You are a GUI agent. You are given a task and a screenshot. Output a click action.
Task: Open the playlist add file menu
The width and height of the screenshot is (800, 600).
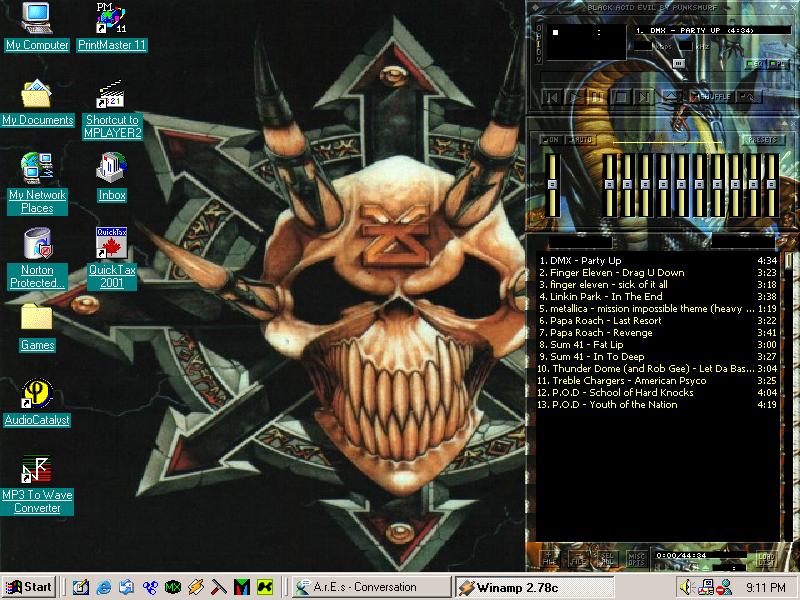pos(549,558)
